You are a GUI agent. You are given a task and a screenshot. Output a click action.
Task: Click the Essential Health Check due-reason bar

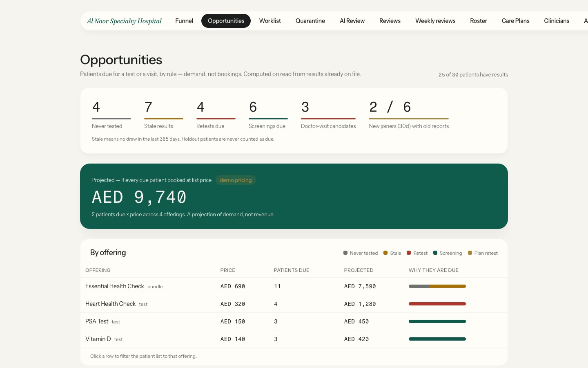tap(437, 286)
